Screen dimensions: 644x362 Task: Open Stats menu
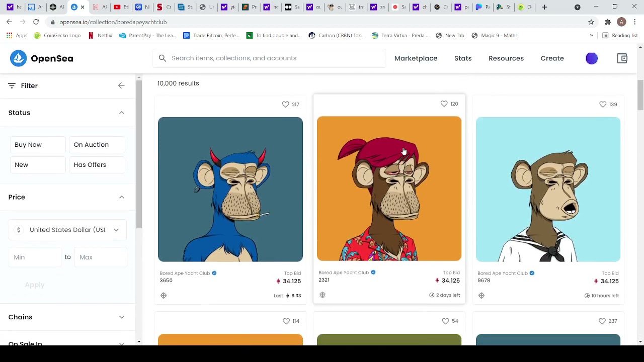(x=463, y=58)
